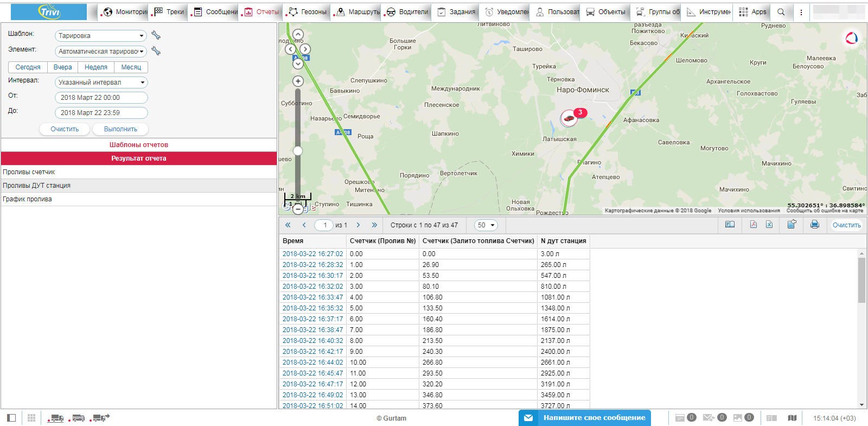Image resolution: width=868 pixels, height=426 pixels.
Task: Click the map zoom slider handle
Action: pos(298,151)
